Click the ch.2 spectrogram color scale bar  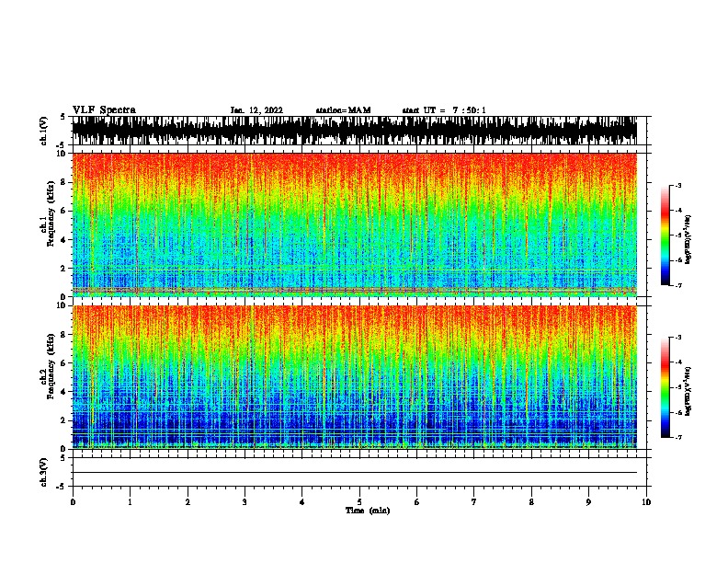coord(665,387)
